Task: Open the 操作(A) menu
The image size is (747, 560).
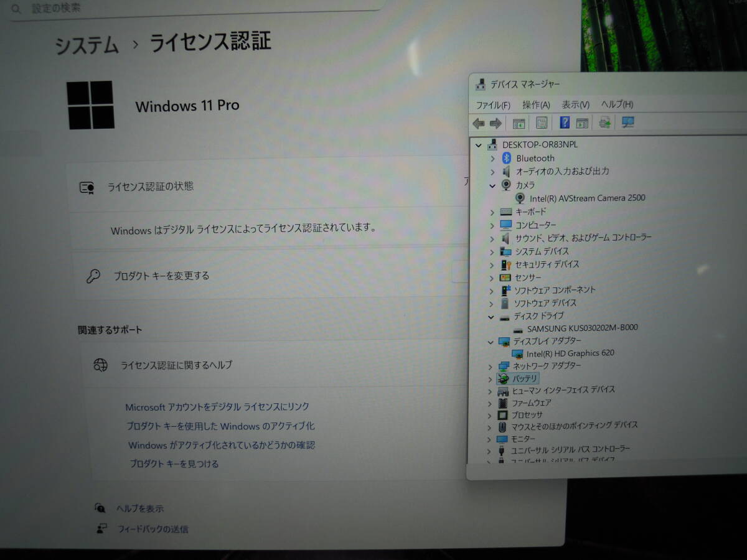Action: [536, 105]
